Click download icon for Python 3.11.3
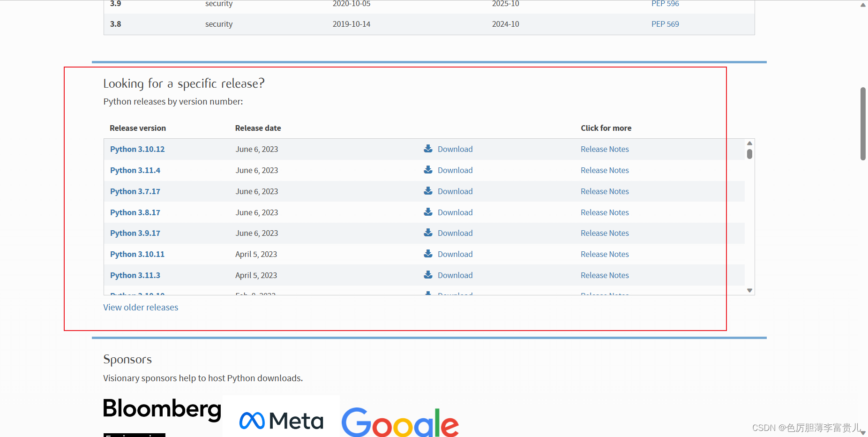The width and height of the screenshot is (868, 437). click(428, 275)
